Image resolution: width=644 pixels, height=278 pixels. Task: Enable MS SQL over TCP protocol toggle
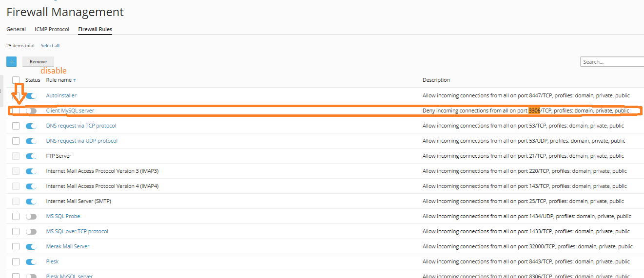click(x=31, y=232)
